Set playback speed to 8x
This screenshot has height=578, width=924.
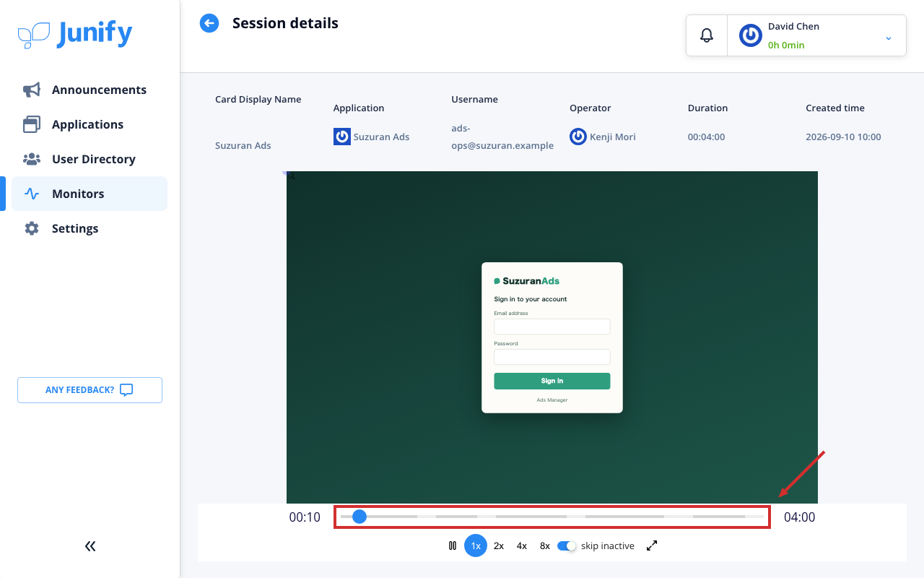tap(545, 545)
